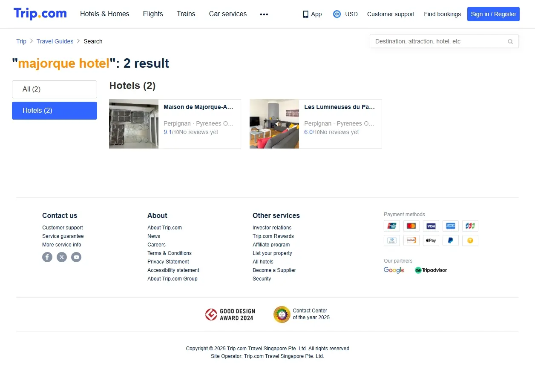
Task: Open the Service guarantee link
Action: (63, 236)
